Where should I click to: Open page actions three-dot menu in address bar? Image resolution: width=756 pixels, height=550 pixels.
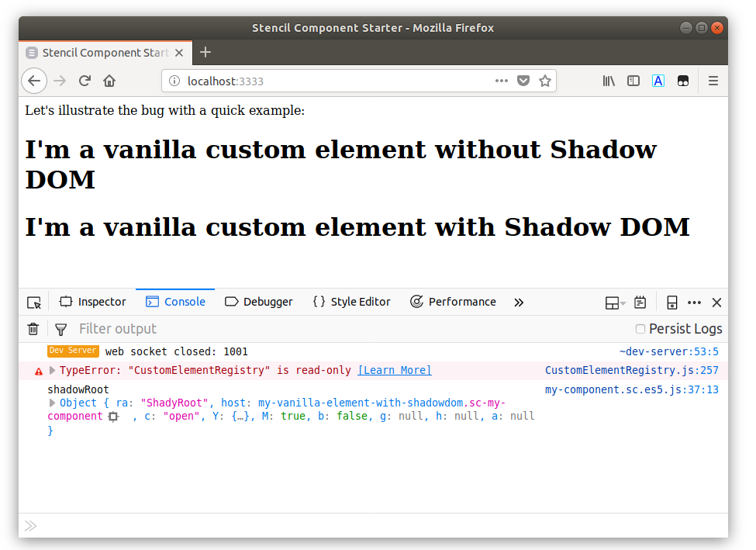coord(502,81)
